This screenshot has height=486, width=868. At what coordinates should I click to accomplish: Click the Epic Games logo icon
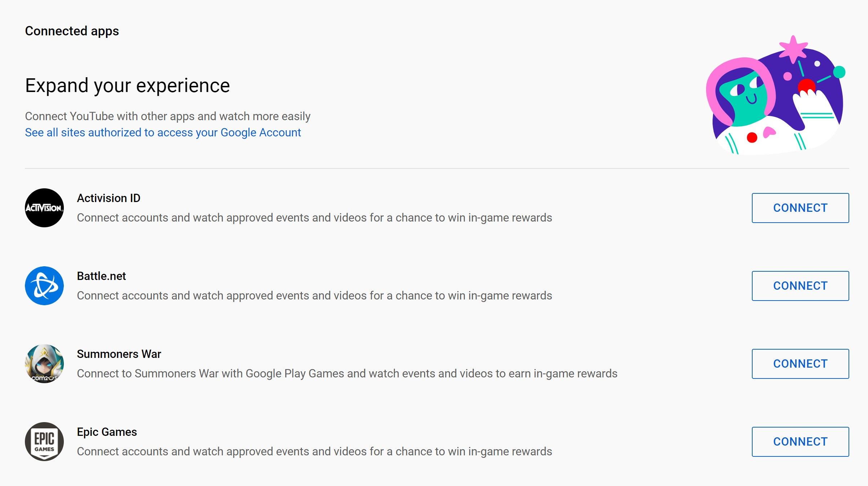coord(44,442)
